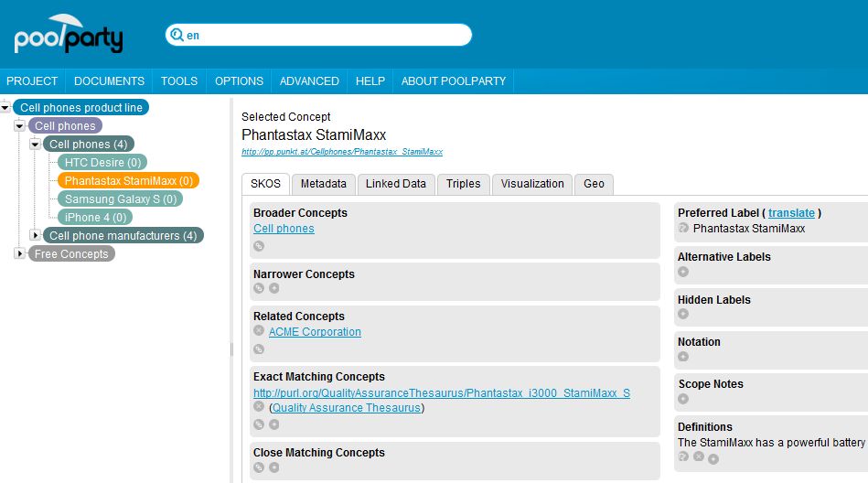Click the search magnifier icon in search box
The height and width of the screenshot is (483, 868).
[x=177, y=35]
